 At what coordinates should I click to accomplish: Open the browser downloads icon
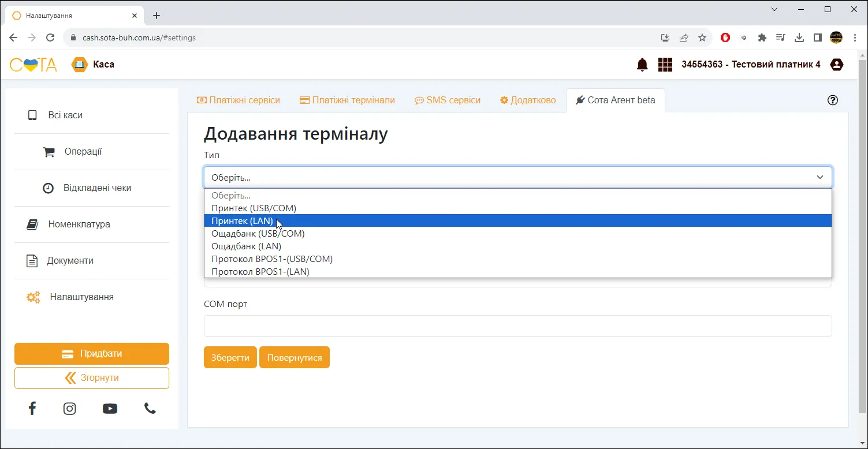tap(799, 38)
